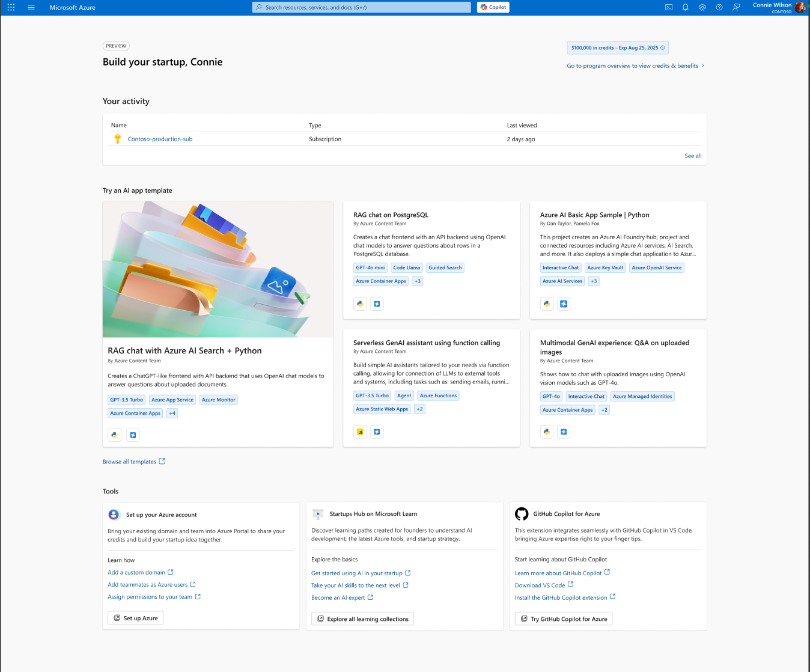Screen dimensions: 810x672
Task: Click Codespaces icon on Serverless GenAI card
Action: pyautogui.click(x=377, y=432)
